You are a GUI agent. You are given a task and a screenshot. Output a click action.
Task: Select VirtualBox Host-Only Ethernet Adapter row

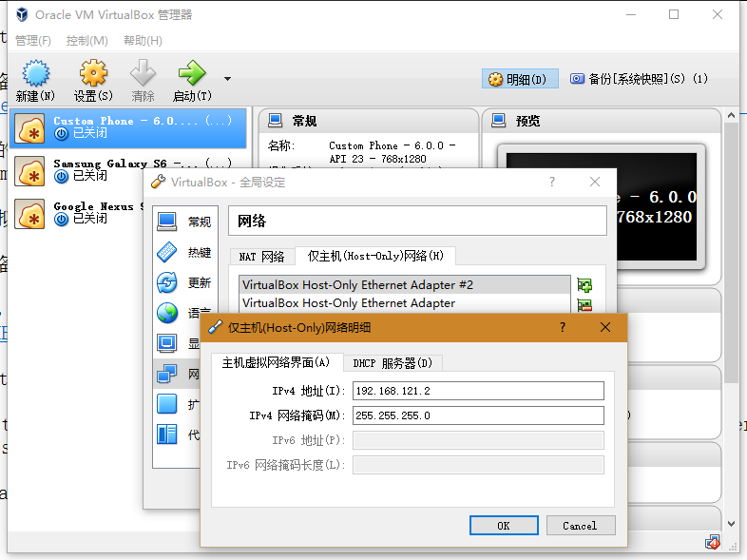(405, 303)
